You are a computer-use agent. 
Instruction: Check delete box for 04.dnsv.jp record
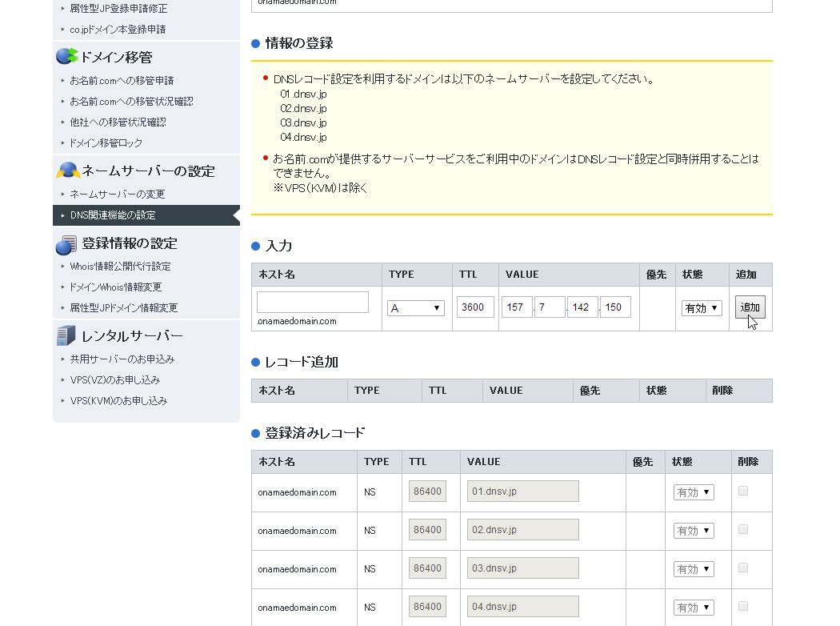[x=743, y=607]
